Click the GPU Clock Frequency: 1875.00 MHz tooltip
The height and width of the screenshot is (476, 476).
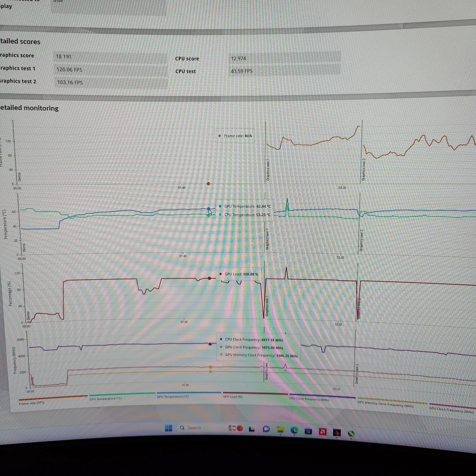click(254, 347)
